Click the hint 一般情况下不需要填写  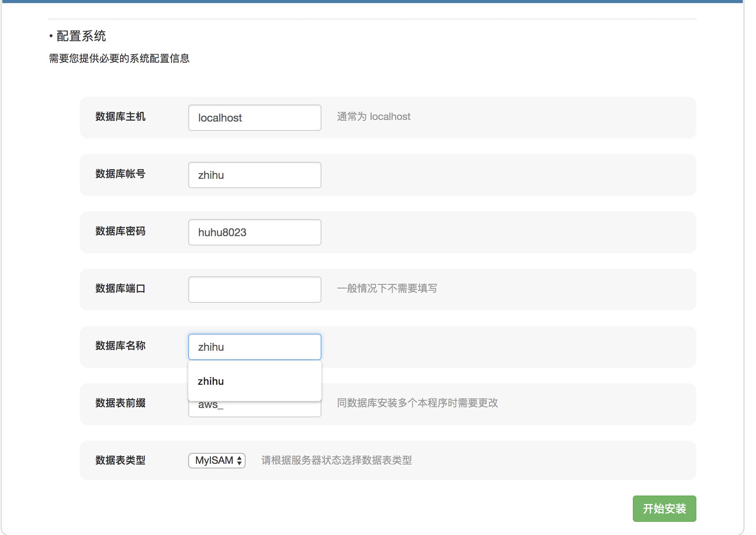[387, 288]
